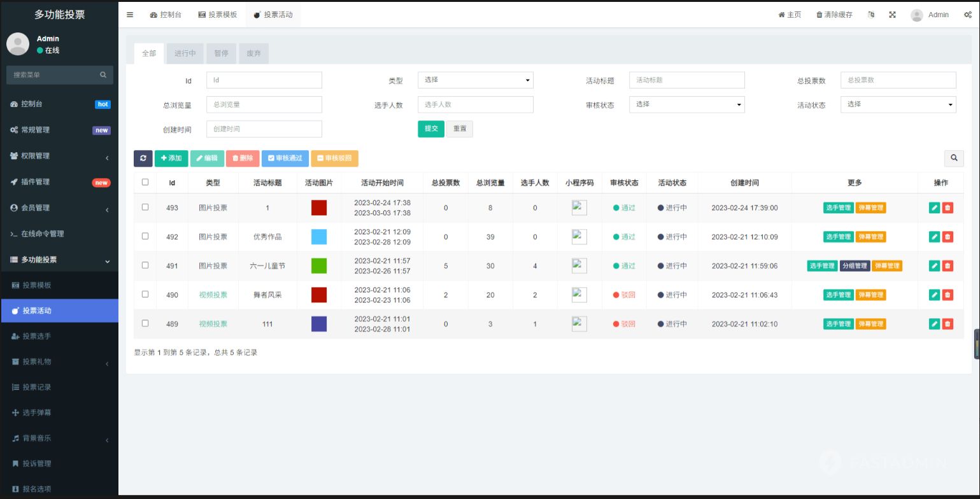Open 控制台 dashboard in sidebar
The width and height of the screenshot is (980, 499).
coord(59,104)
